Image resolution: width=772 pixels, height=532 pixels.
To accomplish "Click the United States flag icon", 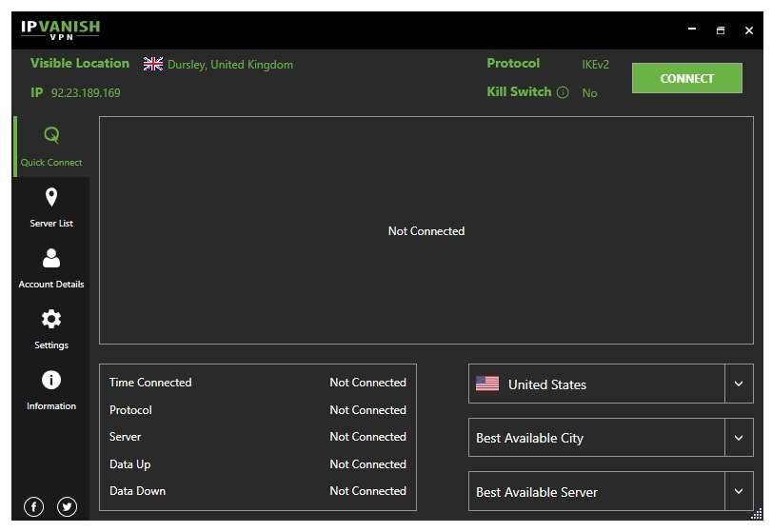I will [487, 384].
